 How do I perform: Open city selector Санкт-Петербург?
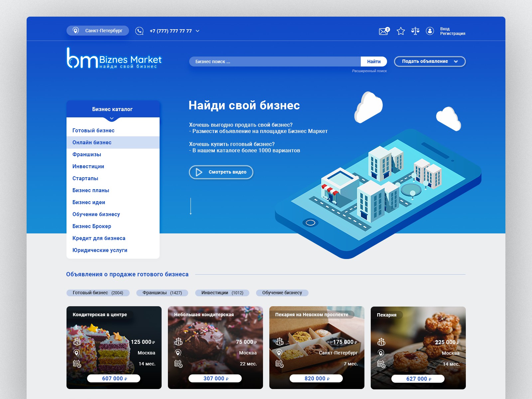[x=98, y=31]
